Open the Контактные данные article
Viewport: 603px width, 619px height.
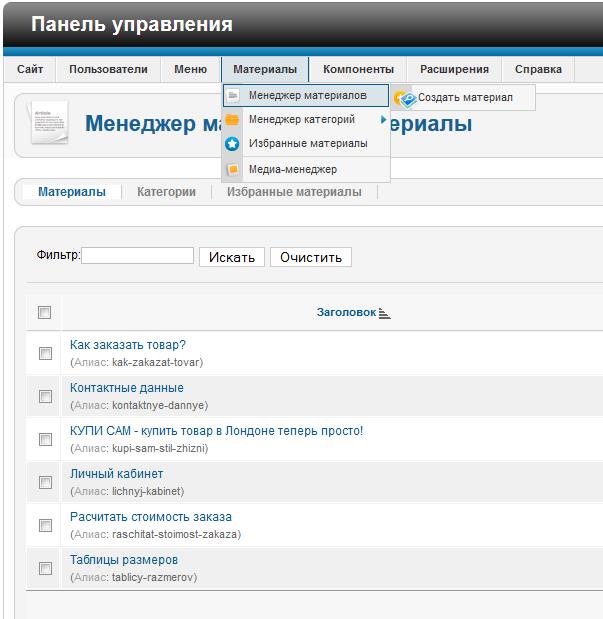(127, 388)
